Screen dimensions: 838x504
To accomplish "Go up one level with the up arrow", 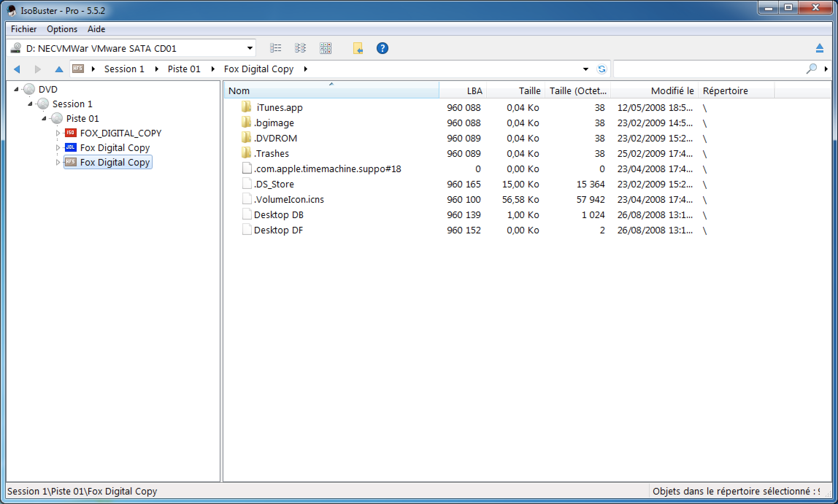I will [x=59, y=69].
